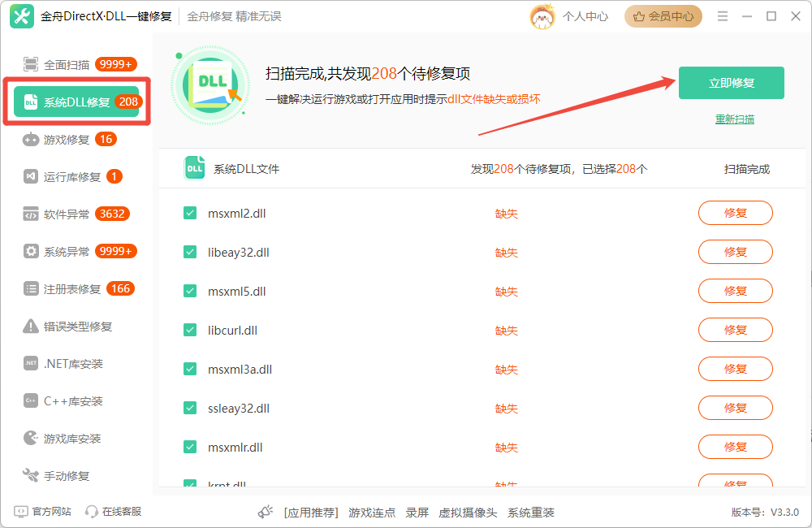The height and width of the screenshot is (528, 812).
Task: Click the 立即修复 repair now button
Action: click(x=733, y=82)
